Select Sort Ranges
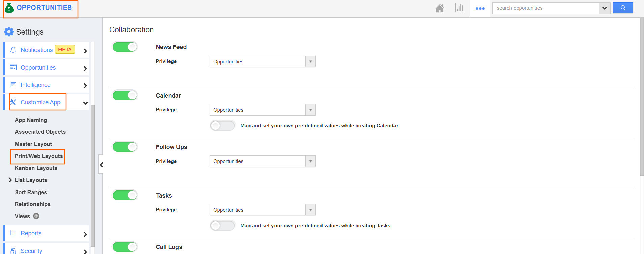Screen dimensions: 644x254 pos(31,192)
